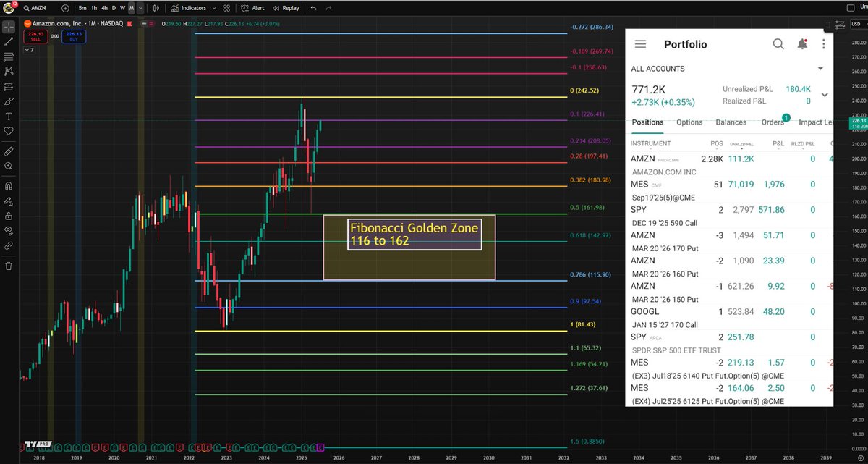Image resolution: width=868 pixels, height=464 pixels.
Task: Toggle magnet mode for drawings
Action: (x=9, y=186)
